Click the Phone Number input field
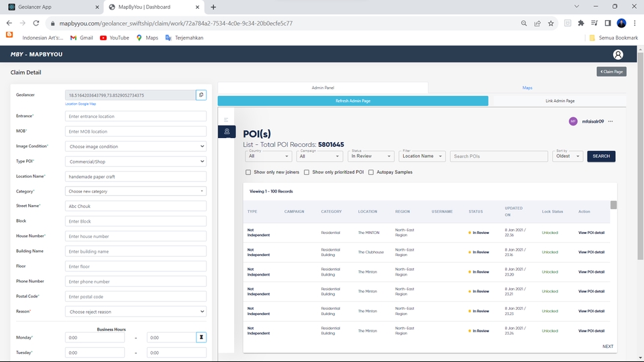 pyautogui.click(x=136, y=282)
